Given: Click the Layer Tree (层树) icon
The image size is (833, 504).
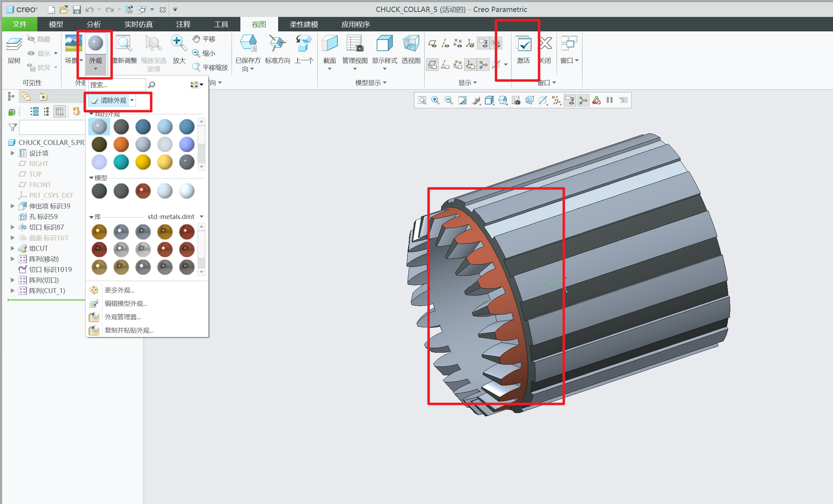Looking at the screenshot, I should 14,44.
